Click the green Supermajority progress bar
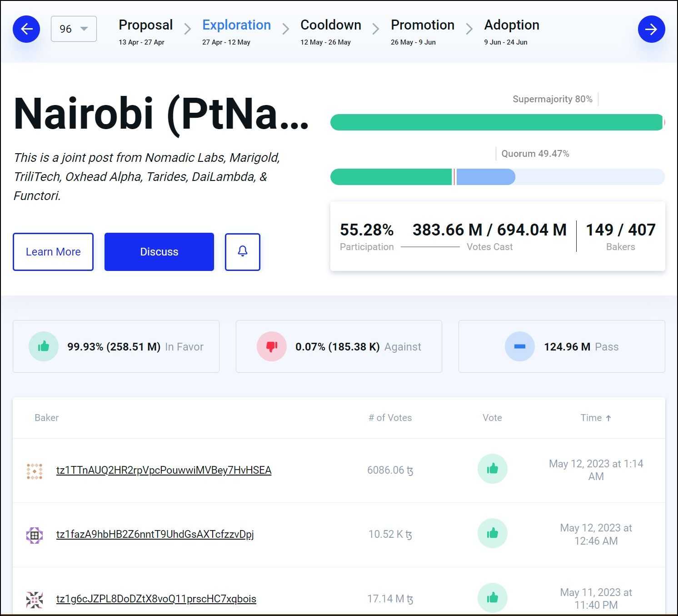This screenshot has width=678, height=616. pos(496,122)
